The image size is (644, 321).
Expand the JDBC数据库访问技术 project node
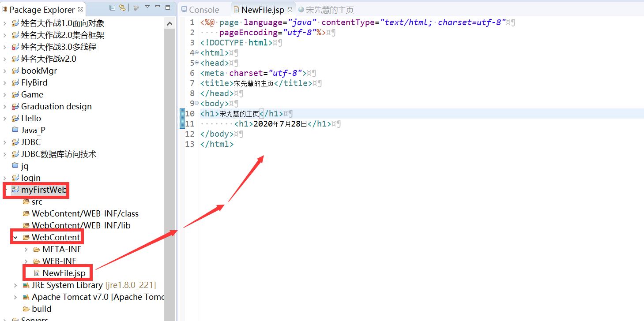(5, 154)
